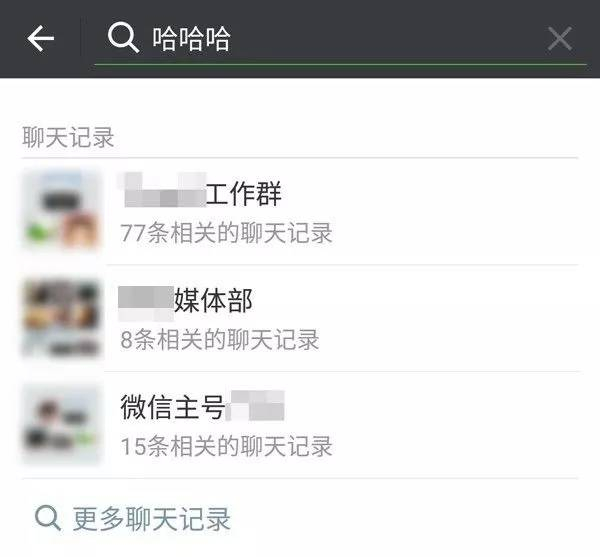Tap the back arrow icon
600x557 pixels.
click(41, 38)
